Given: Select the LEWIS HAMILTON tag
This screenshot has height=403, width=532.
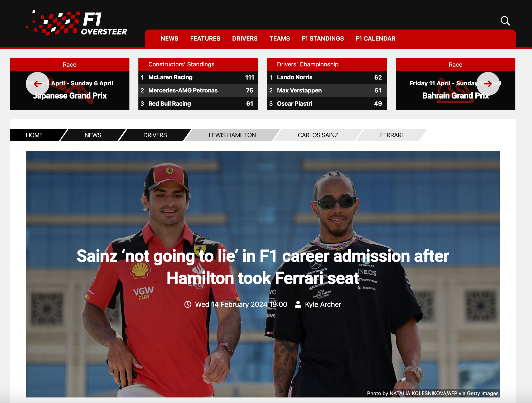Looking at the screenshot, I should click(232, 135).
